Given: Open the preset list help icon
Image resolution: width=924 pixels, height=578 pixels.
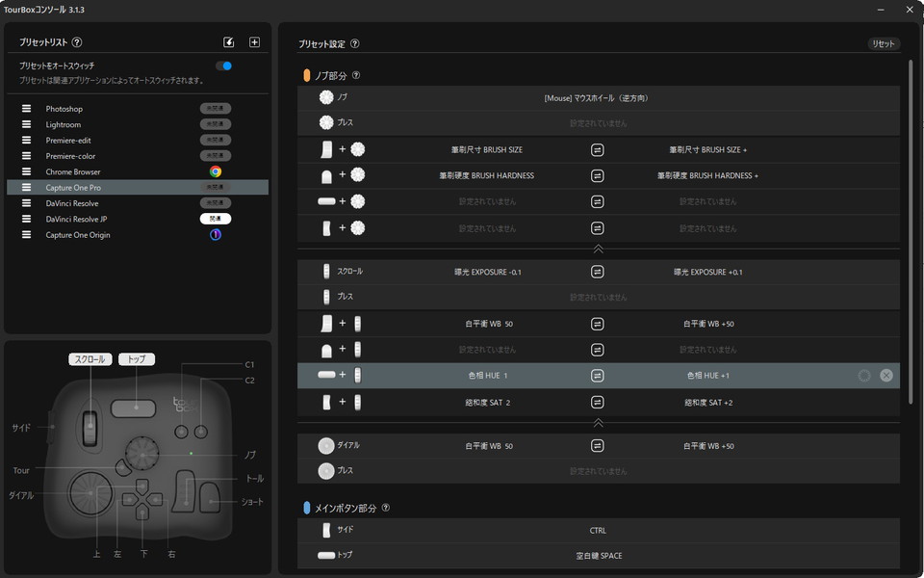Looking at the screenshot, I should [77, 42].
